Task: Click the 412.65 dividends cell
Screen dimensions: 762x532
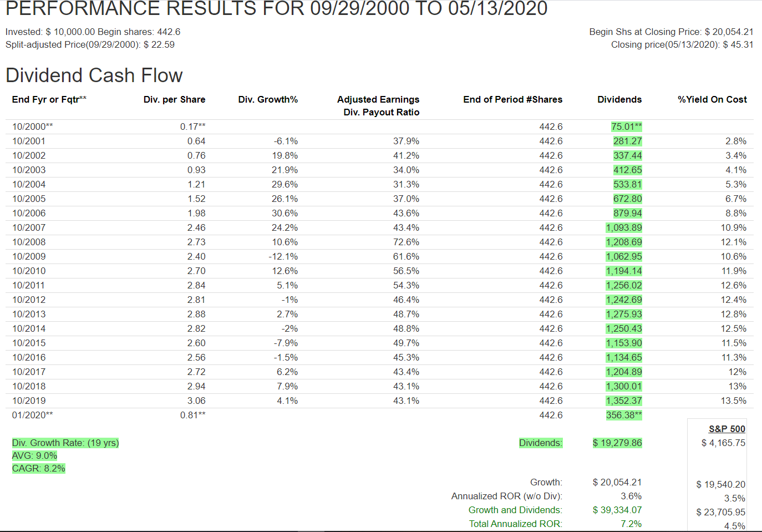Action: pos(628,170)
